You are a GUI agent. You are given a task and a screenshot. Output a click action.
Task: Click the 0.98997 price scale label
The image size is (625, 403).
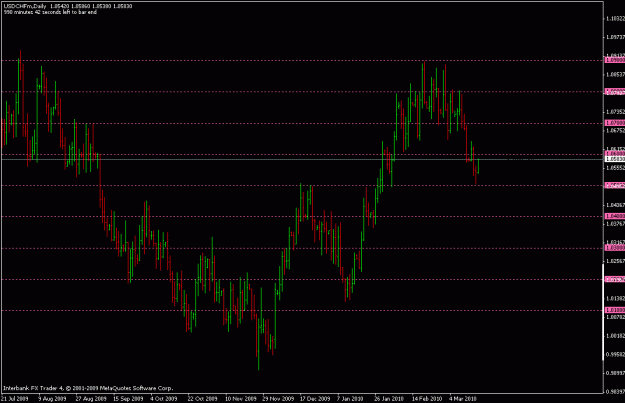(615, 373)
